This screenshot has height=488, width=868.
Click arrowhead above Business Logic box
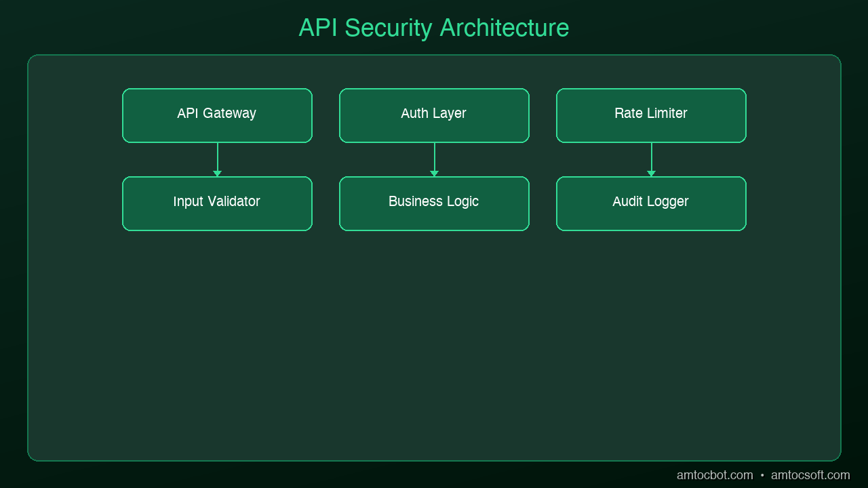pyautogui.click(x=434, y=174)
